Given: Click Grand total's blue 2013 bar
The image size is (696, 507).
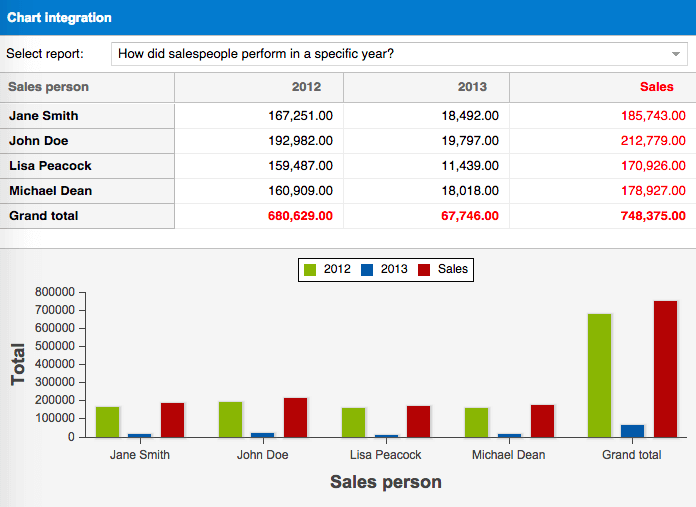Looking at the screenshot, I should click(x=633, y=431).
